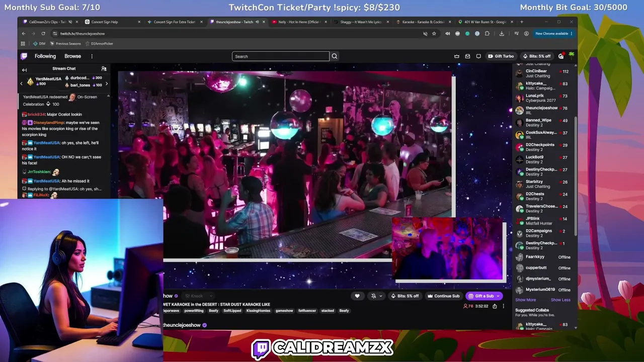
Task: Click the KissingHomies tag
Action: 258,311
